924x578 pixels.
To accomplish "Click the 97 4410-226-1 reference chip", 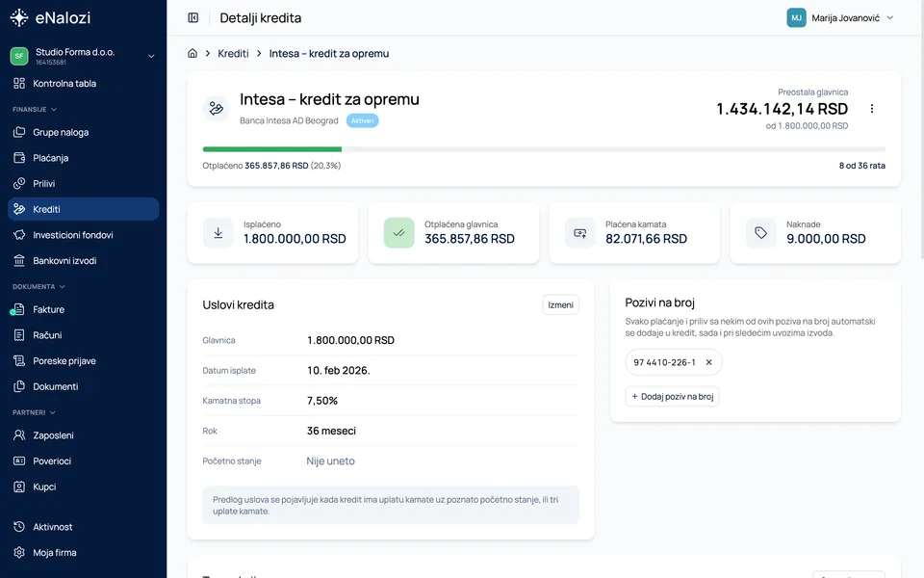I will pos(674,362).
